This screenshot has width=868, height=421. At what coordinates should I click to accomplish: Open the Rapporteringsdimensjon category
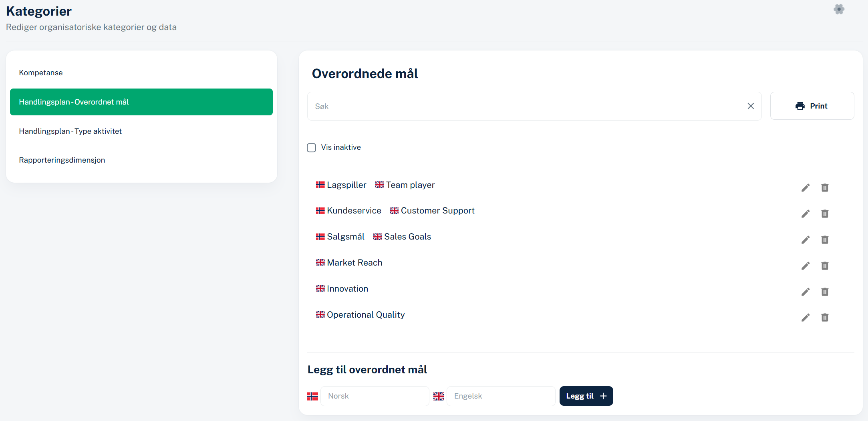pos(62,160)
